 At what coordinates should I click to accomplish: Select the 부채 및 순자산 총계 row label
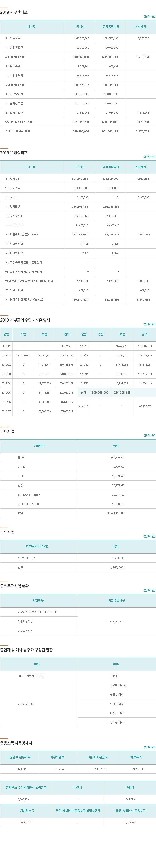(x=17, y=131)
